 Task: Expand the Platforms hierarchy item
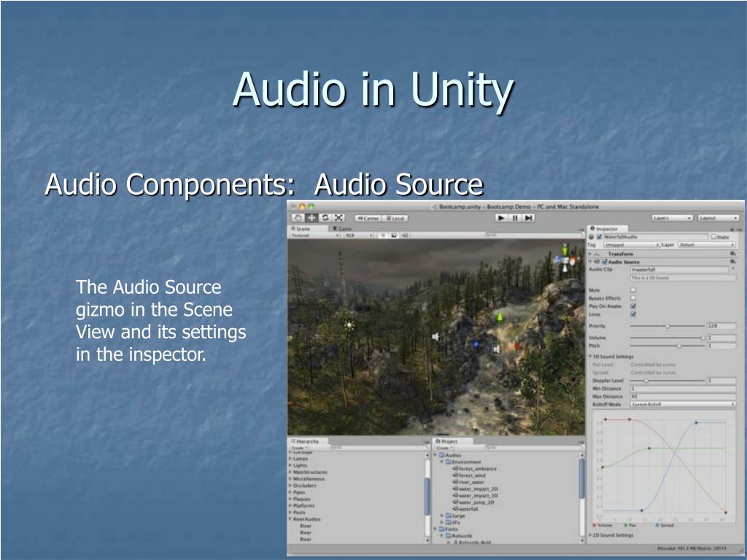290,506
